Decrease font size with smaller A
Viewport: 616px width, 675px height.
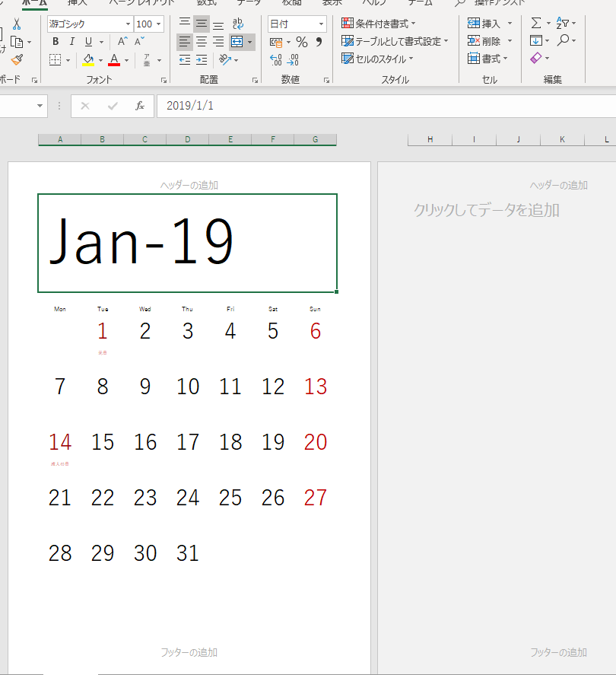click(139, 42)
